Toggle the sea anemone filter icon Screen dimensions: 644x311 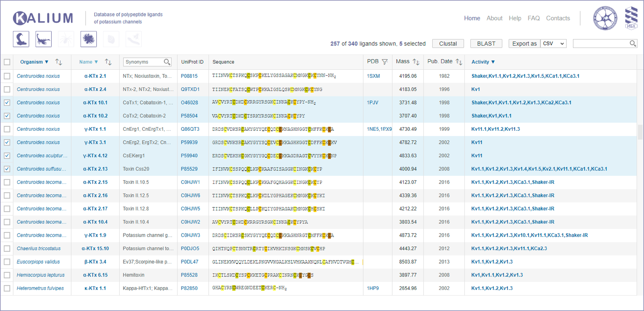tap(89, 39)
